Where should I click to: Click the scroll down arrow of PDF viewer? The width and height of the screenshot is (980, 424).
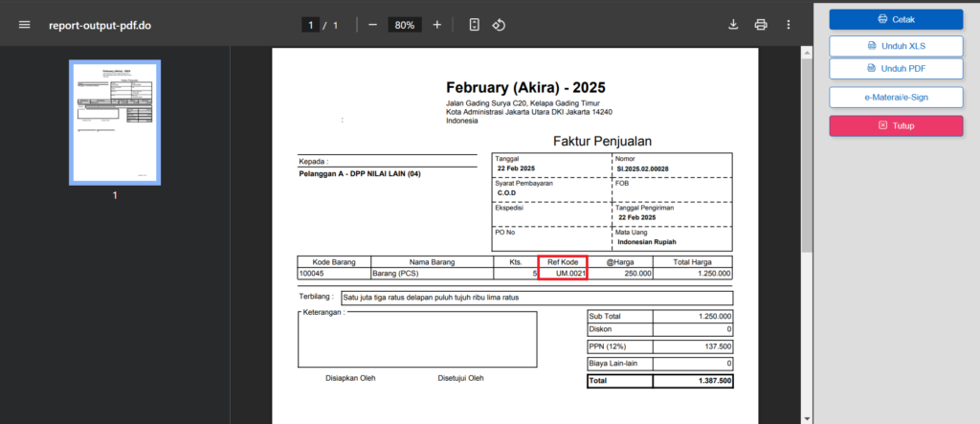click(x=807, y=418)
